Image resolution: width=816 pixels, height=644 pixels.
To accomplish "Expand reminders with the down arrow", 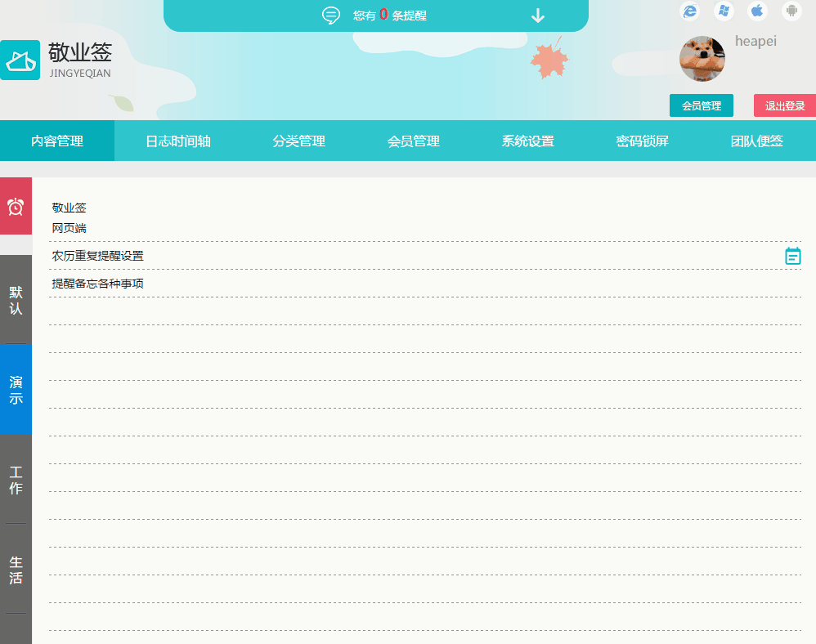I will tap(537, 16).
